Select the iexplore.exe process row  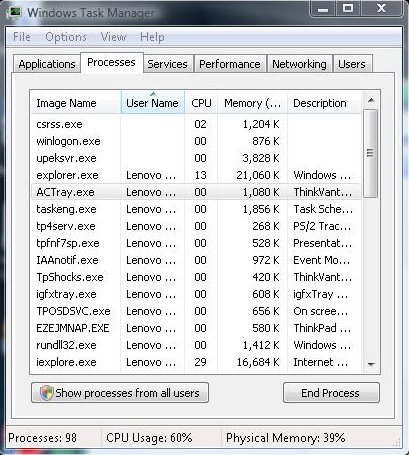click(196, 362)
